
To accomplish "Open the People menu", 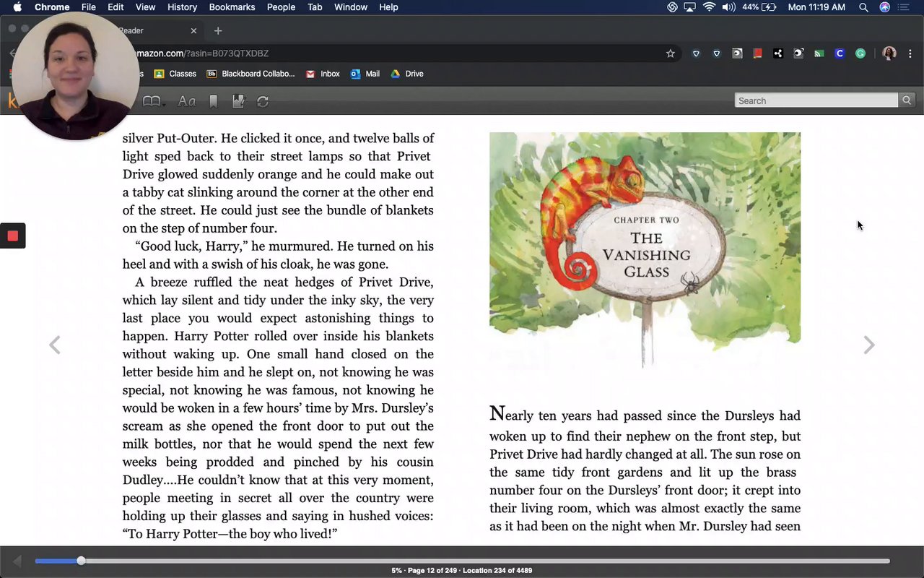I will click(281, 7).
